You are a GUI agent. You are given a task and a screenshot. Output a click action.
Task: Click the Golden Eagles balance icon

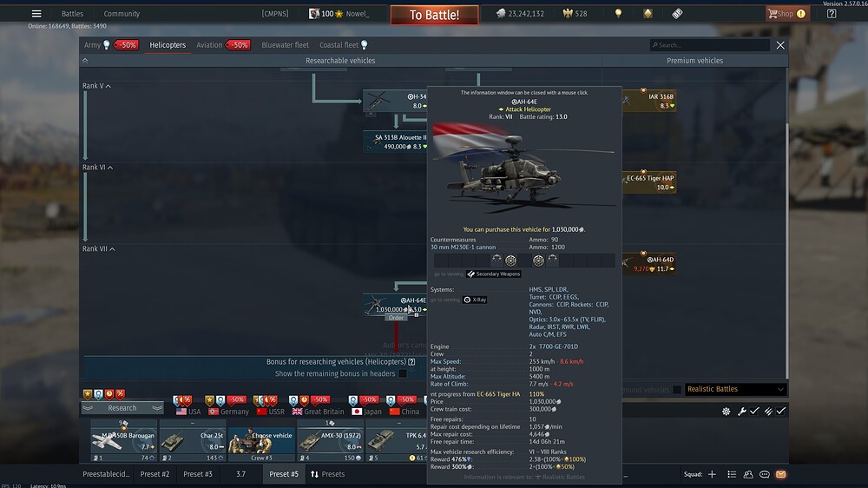coord(568,14)
